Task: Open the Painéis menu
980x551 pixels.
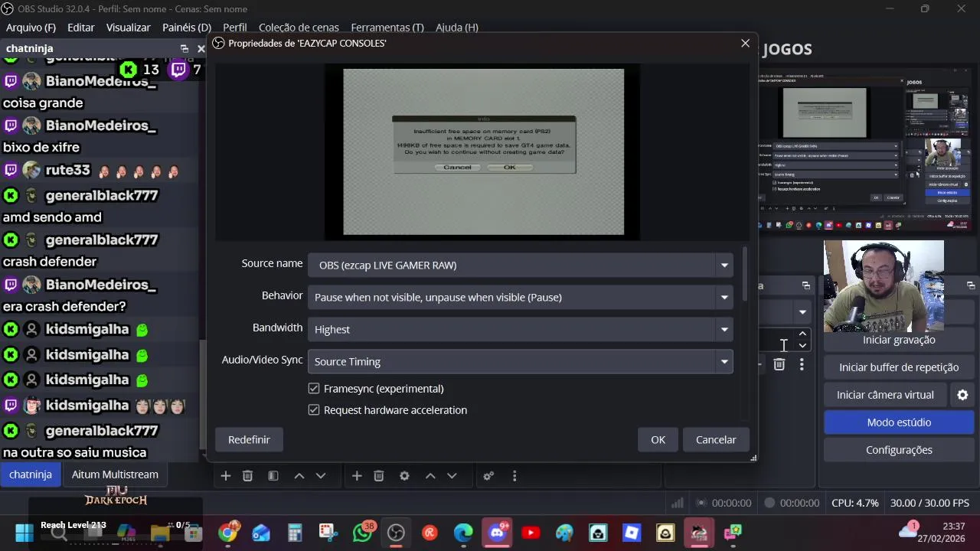Action: (187, 28)
